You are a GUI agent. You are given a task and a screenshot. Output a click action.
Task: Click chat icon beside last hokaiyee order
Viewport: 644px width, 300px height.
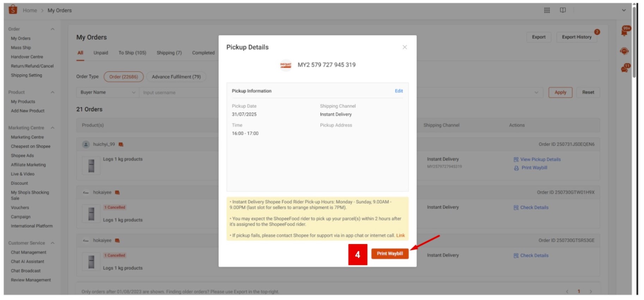[117, 240]
